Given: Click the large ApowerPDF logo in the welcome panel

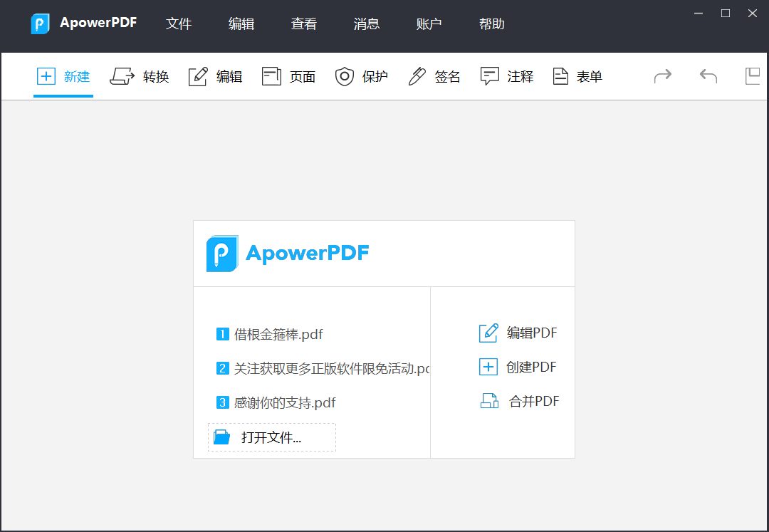Looking at the screenshot, I should pos(288,253).
